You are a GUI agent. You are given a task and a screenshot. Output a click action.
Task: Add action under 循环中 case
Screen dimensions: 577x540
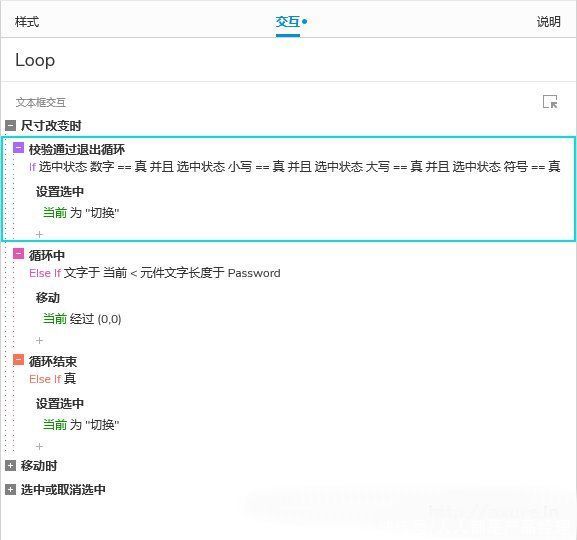[x=39, y=340]
